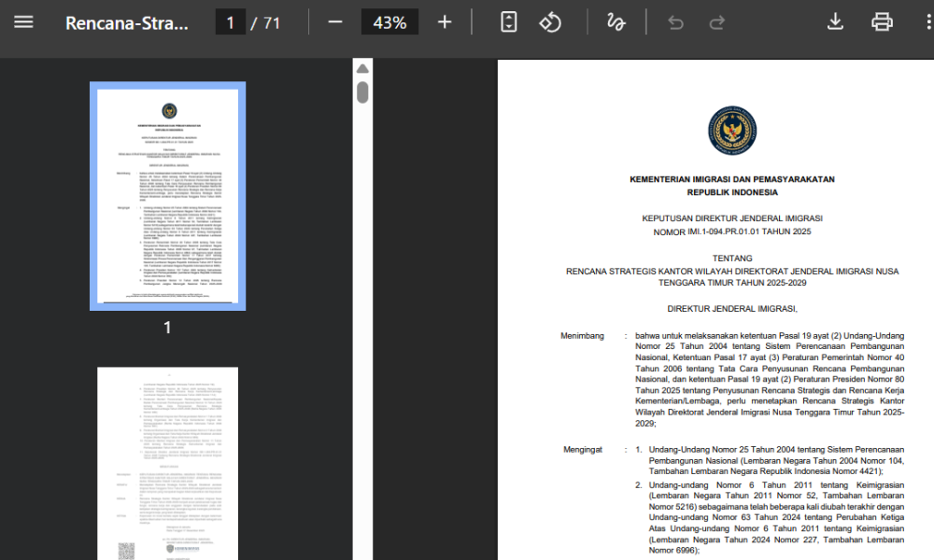Click the page number input field
Viewport: 934px width, 560px height.
point(230,22)
